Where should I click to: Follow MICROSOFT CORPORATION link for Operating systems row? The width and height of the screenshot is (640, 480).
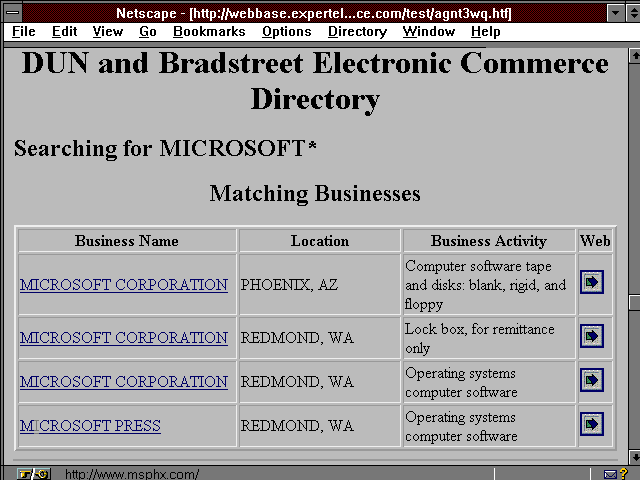click(124, 382)
